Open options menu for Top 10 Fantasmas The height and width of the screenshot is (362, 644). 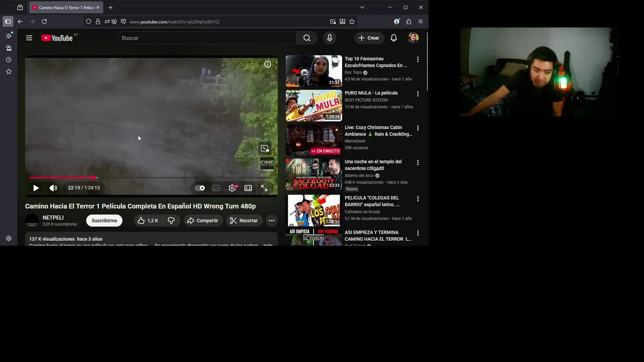[418, 59]
